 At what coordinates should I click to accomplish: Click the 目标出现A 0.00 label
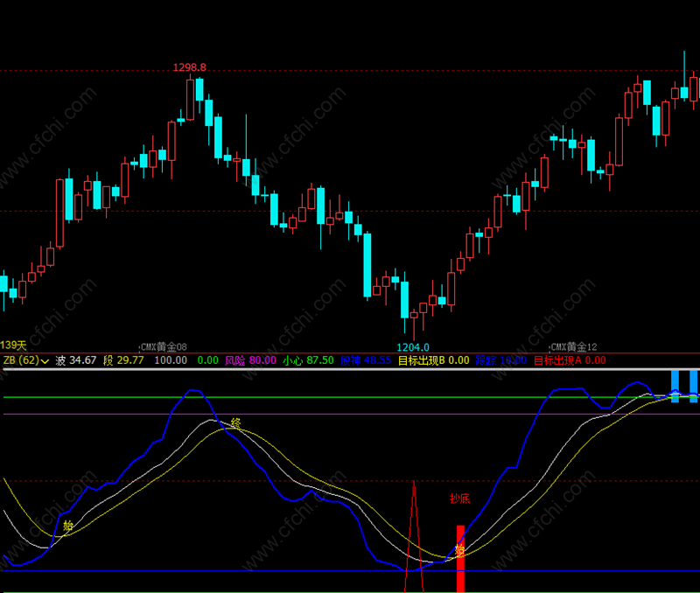[x=570, y=360]
